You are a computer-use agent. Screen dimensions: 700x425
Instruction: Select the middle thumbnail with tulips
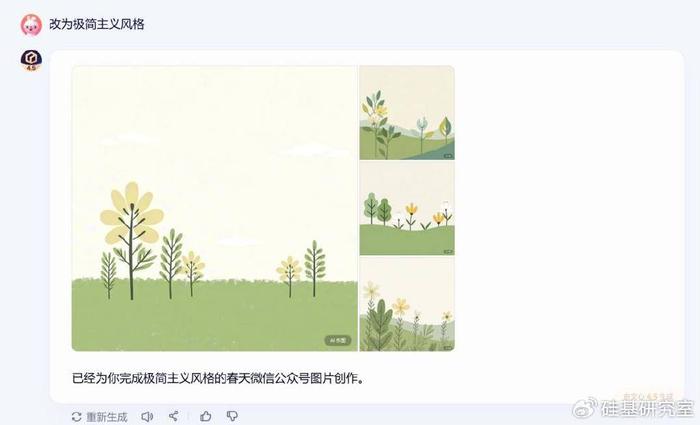(407, 208)
